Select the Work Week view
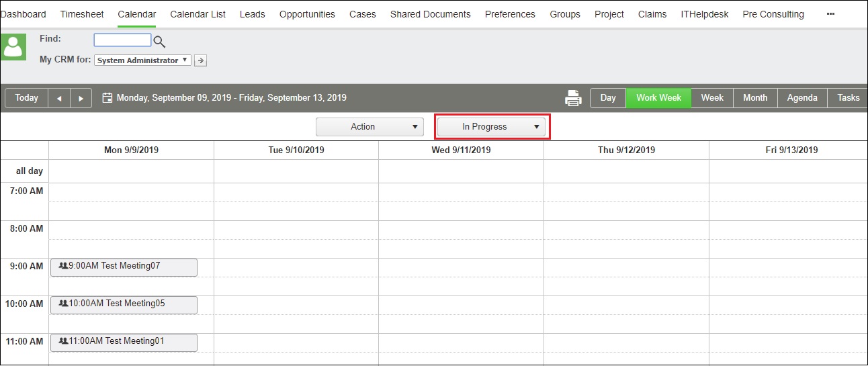The image size is (868, 366). [x=658, y=98]
